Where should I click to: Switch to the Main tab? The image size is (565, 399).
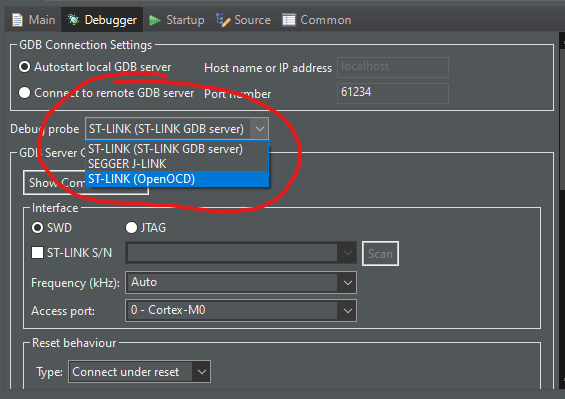(33, 20)
